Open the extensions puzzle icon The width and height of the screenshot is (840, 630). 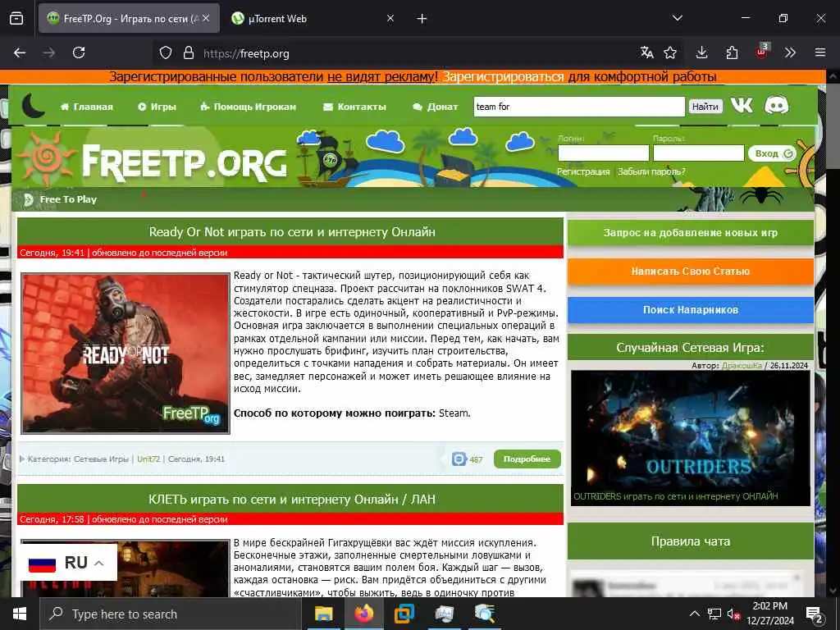732,52
